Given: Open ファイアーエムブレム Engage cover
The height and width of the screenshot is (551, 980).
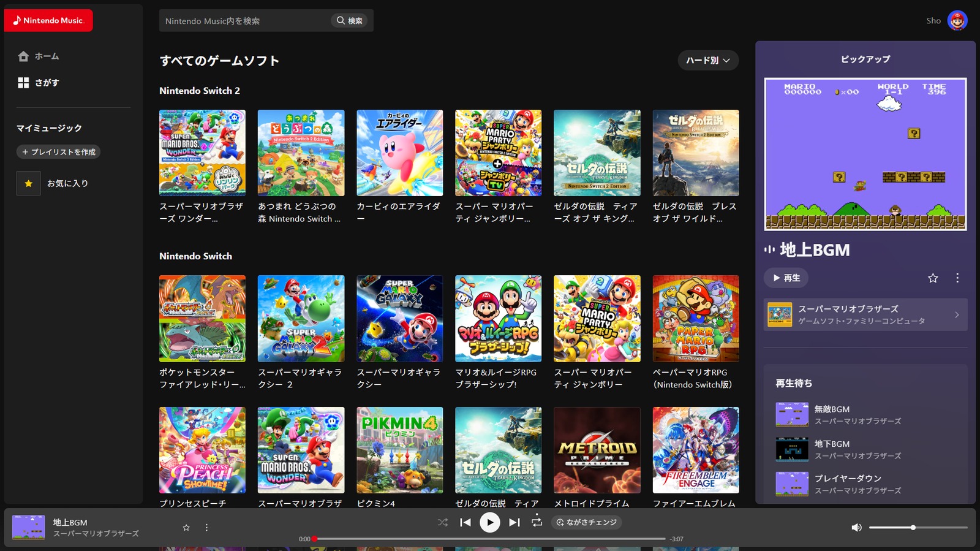Looking at the screenshot, I should (696, 450).
